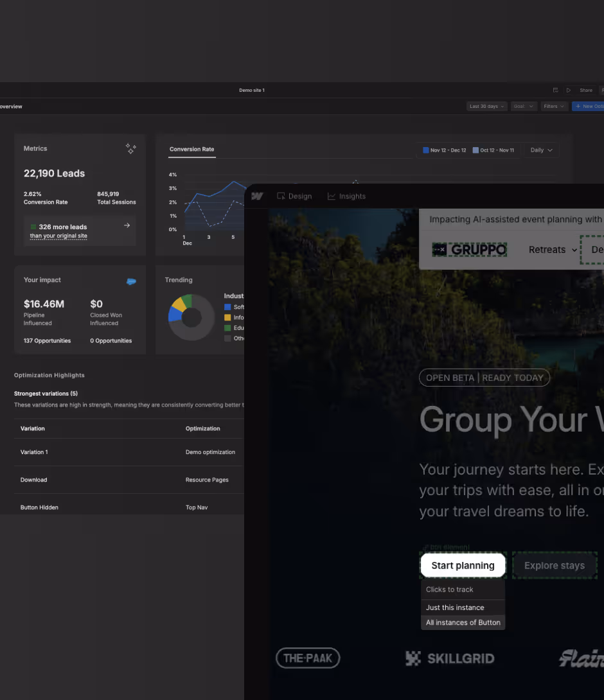This screenshot has height=700, width=604.
Task: Expand the Filters dropdown
Action: coord(553,107)
